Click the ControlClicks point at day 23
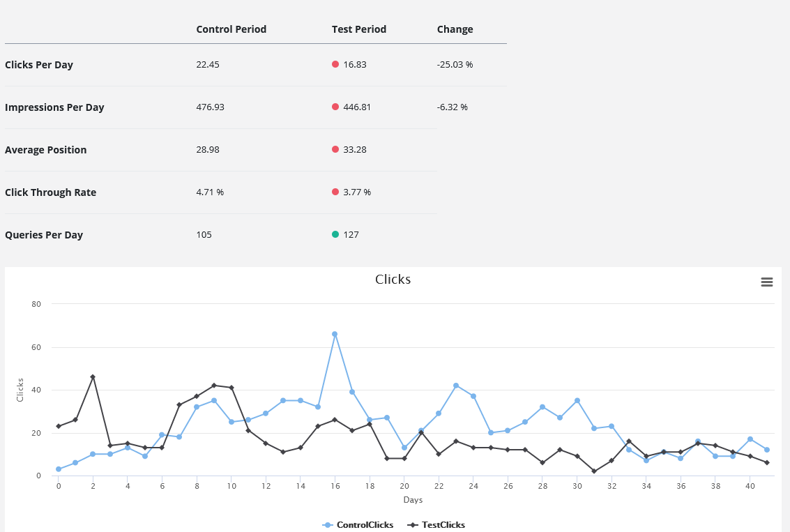The height and width of the screenshot is (532, 790). click(x=456, y=386)
